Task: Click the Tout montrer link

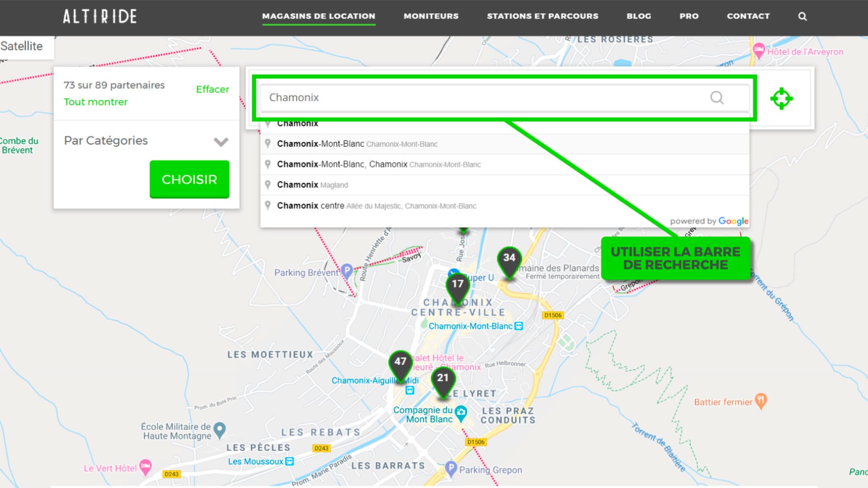Action: [x=96, y=102]
